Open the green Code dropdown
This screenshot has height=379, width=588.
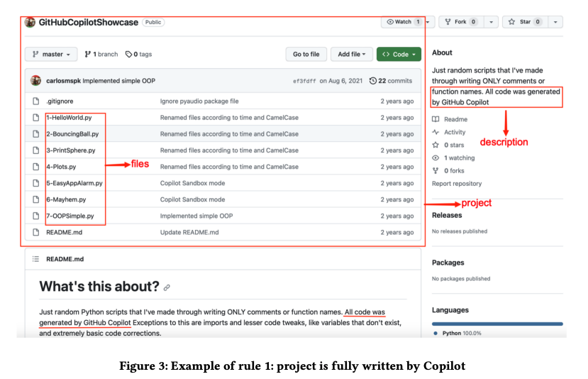point(399,55)
